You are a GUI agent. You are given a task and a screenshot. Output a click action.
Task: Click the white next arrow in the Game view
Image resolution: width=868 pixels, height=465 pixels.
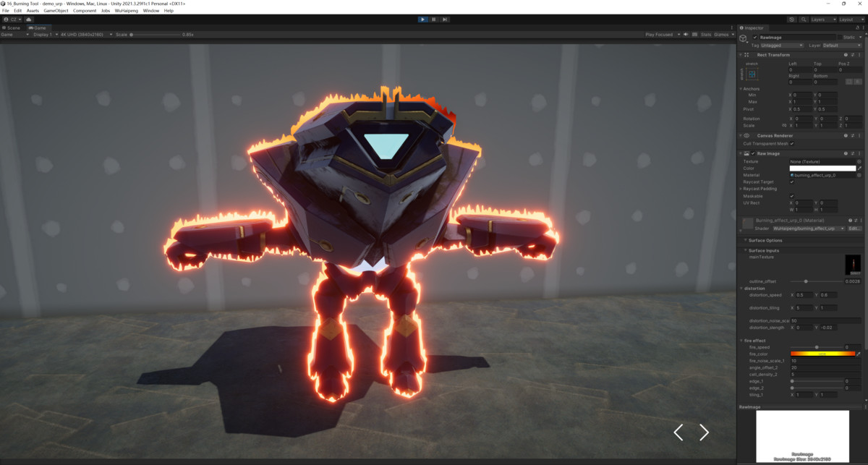click(x=704, y=432)
